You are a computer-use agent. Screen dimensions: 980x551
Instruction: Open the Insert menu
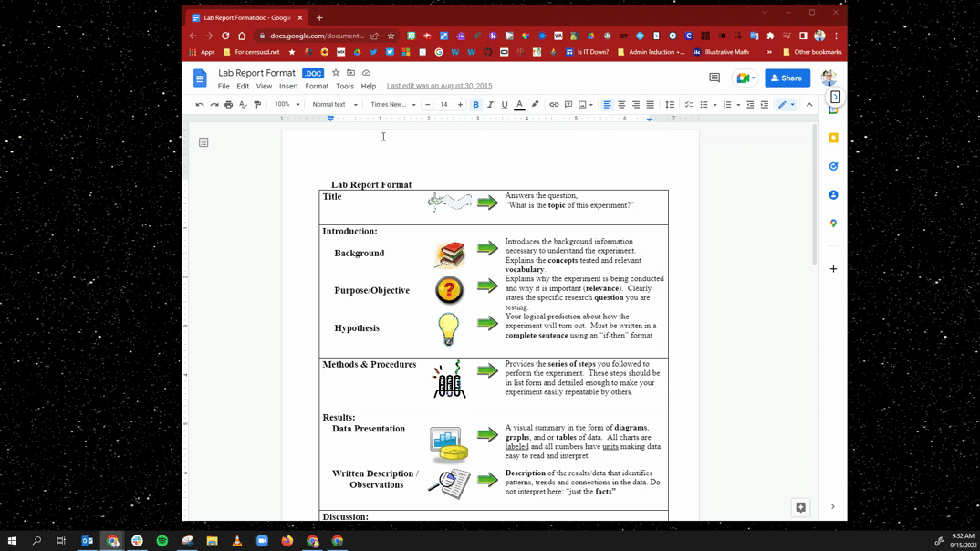[x=288, y=87]
